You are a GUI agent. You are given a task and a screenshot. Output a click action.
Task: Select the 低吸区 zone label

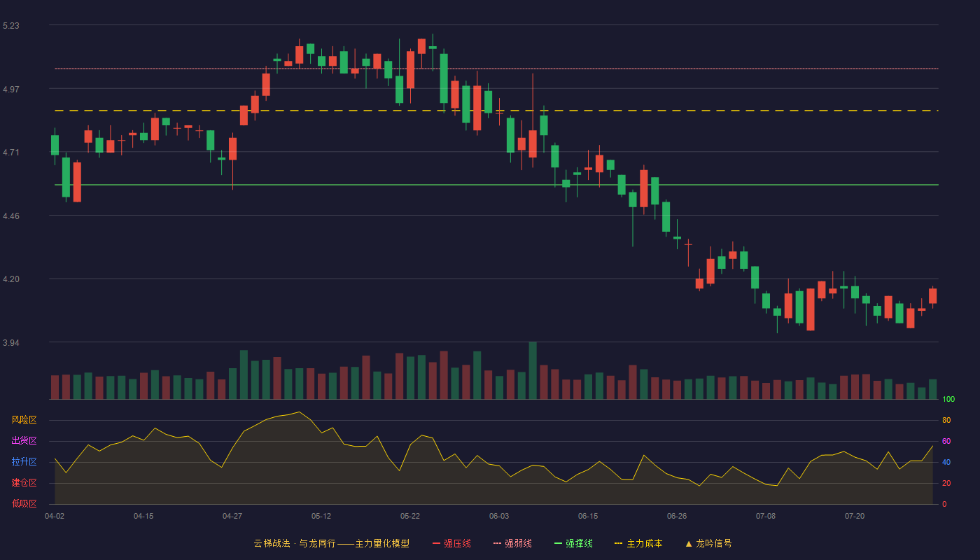click(24, 503)
